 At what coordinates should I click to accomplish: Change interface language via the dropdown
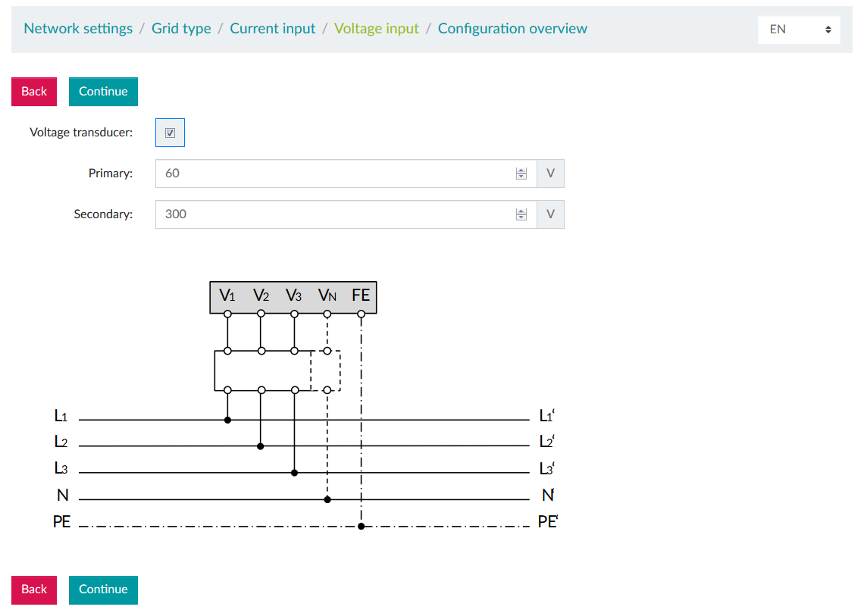tap(799, 29)
